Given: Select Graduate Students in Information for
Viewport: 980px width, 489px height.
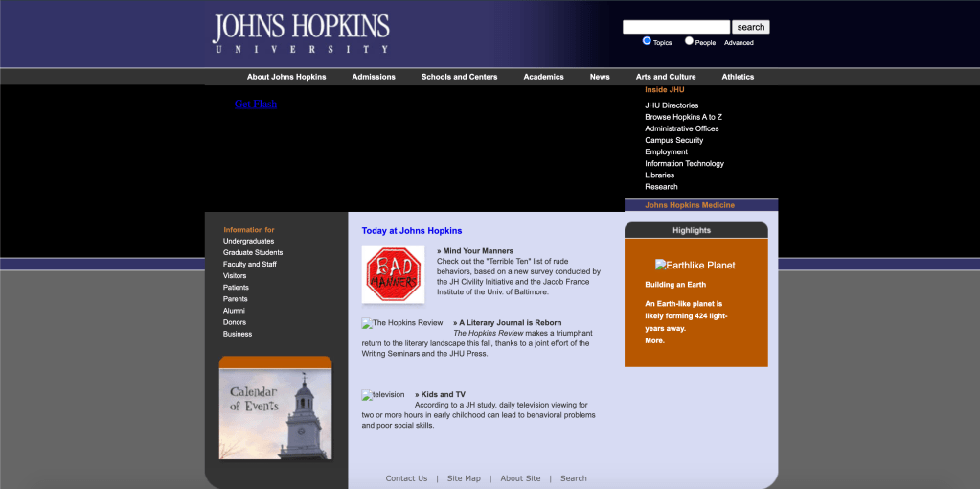Looking at the screenshot, I should pos(253,252).
